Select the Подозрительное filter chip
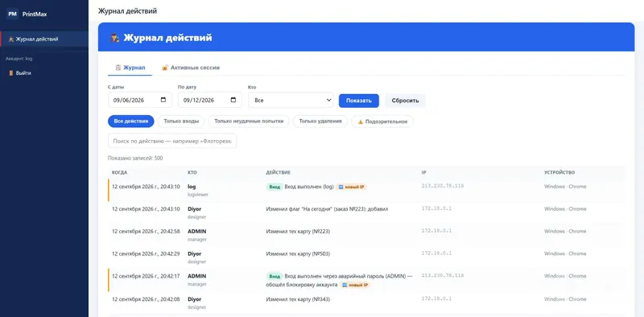This screenshot has width=644, height=317. [x=382, y=121]
